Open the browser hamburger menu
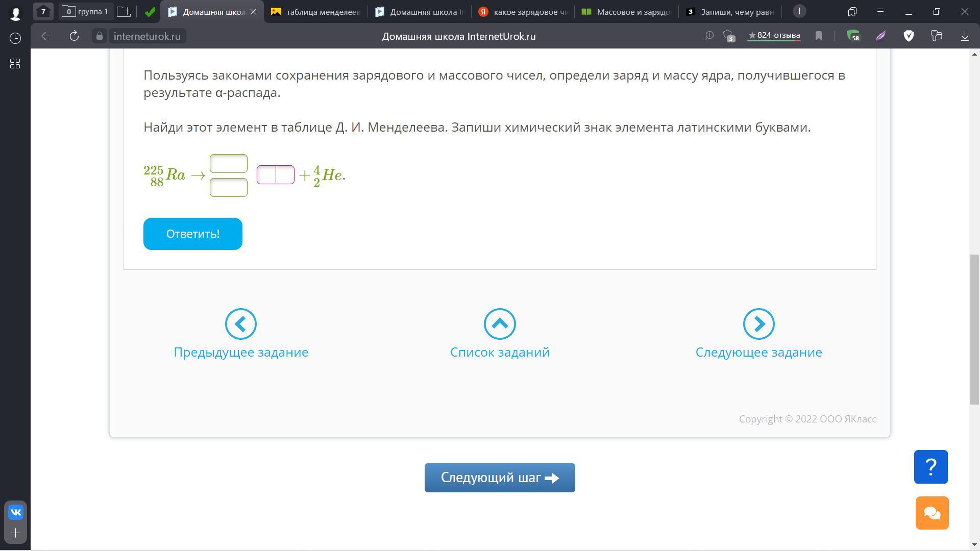The image size is (980, 551). pyautogui.click(x=880, y=11)
